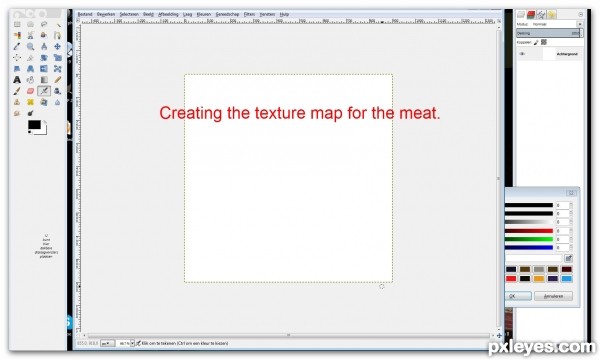
Task: Toggle the lock pixels brush icon
Action: point(536,42)
